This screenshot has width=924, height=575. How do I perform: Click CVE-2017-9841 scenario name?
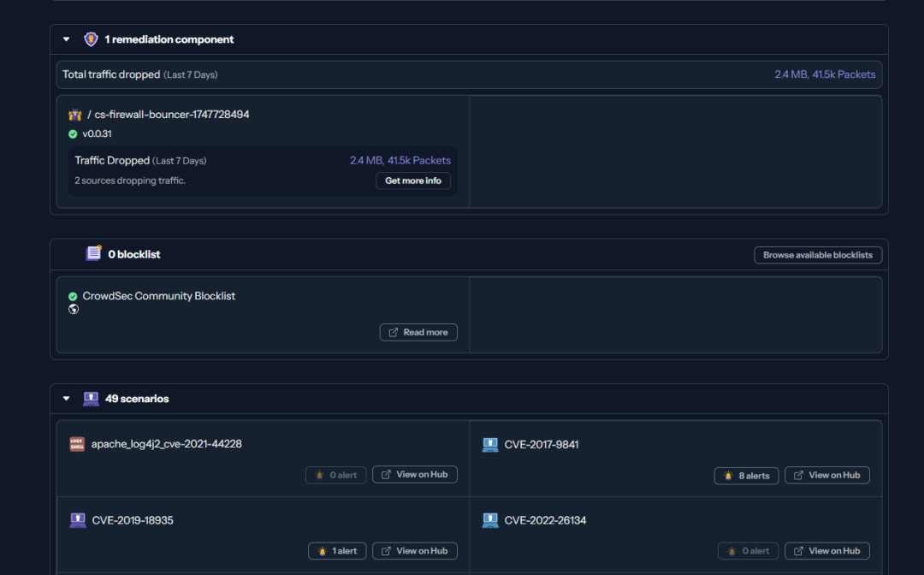tap(542, 445)
